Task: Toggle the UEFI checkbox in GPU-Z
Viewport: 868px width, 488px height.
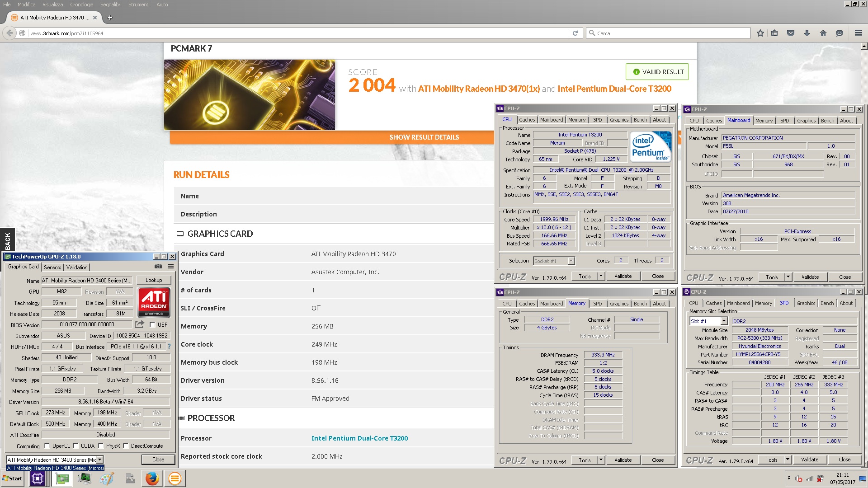Action: [x=152, y=324]
